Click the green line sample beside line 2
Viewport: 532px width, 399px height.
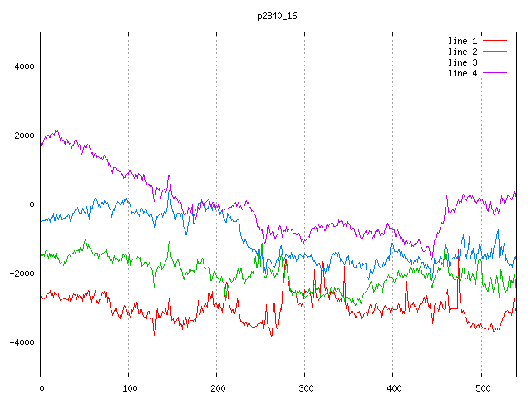495,52
